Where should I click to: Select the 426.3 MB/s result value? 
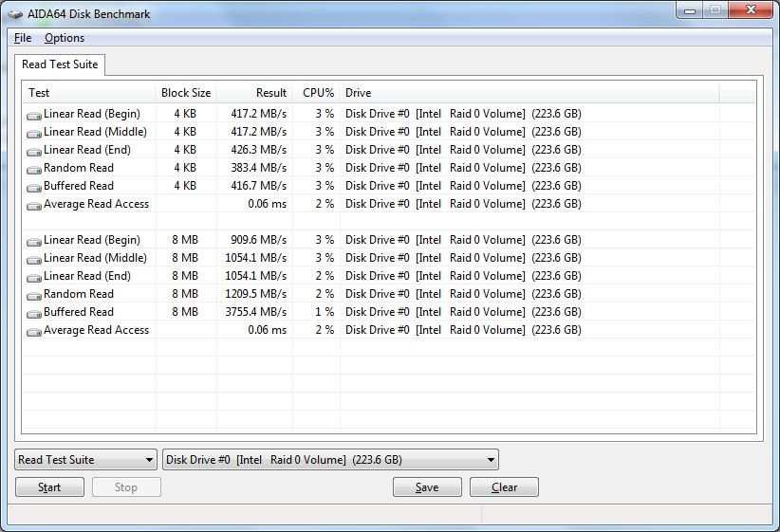[x=258, y=150]
